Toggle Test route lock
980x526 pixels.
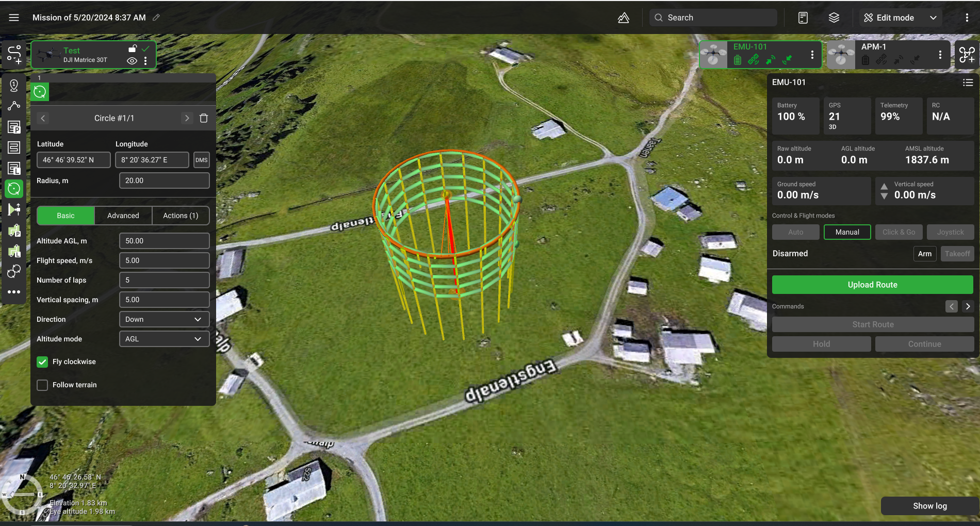click(132, 49)
